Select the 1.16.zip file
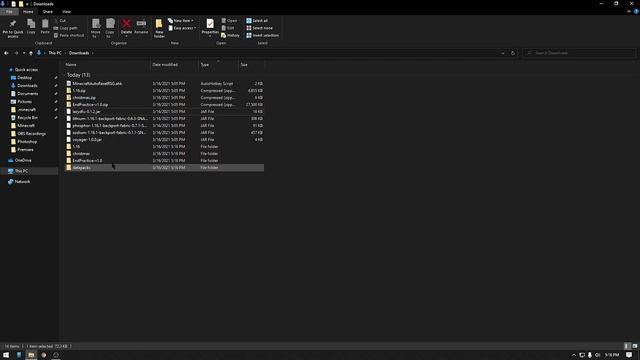The height and width of the screenshot is (360, 640). click(164, 91)
